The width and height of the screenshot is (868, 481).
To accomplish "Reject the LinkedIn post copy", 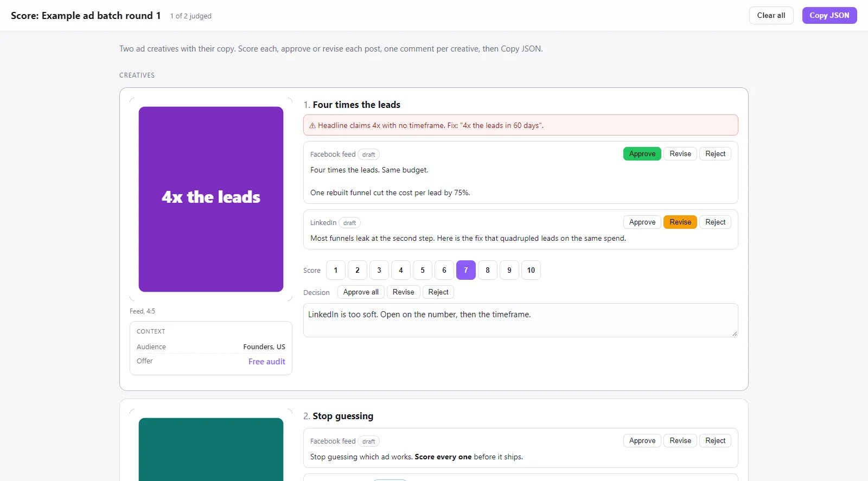I will click(715, 222).
